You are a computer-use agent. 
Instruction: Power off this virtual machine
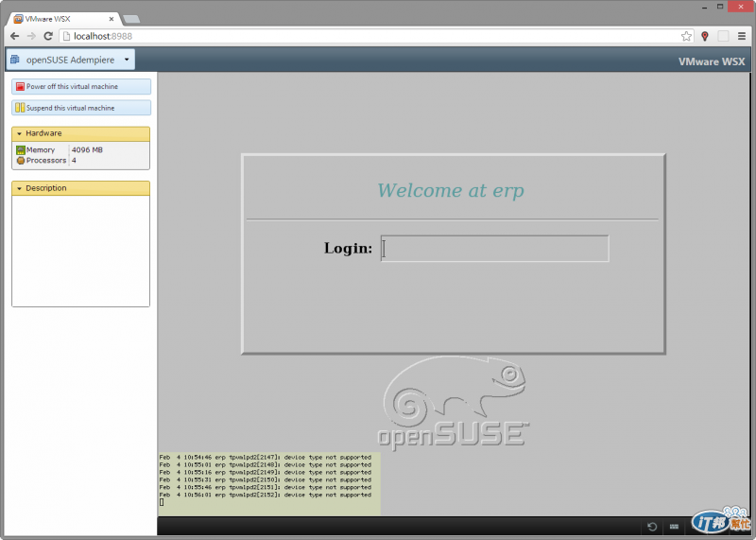click(81, 86)
